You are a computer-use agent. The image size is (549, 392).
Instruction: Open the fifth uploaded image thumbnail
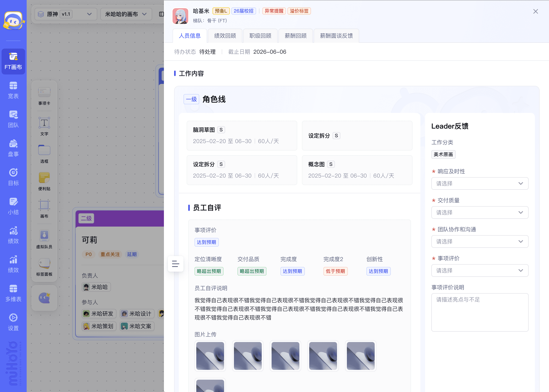point(361,356)
